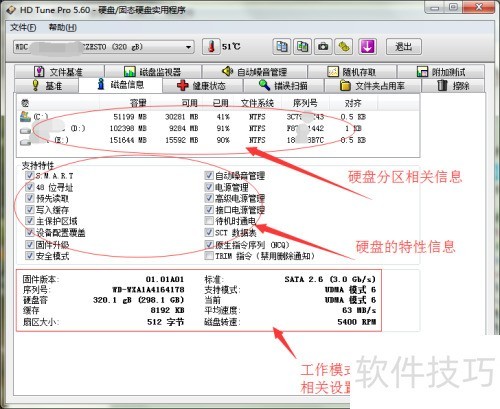This screenshot has width=500, height=409.
Task: Toggle the 安全模式 checkbox
Action: point(30,256)
